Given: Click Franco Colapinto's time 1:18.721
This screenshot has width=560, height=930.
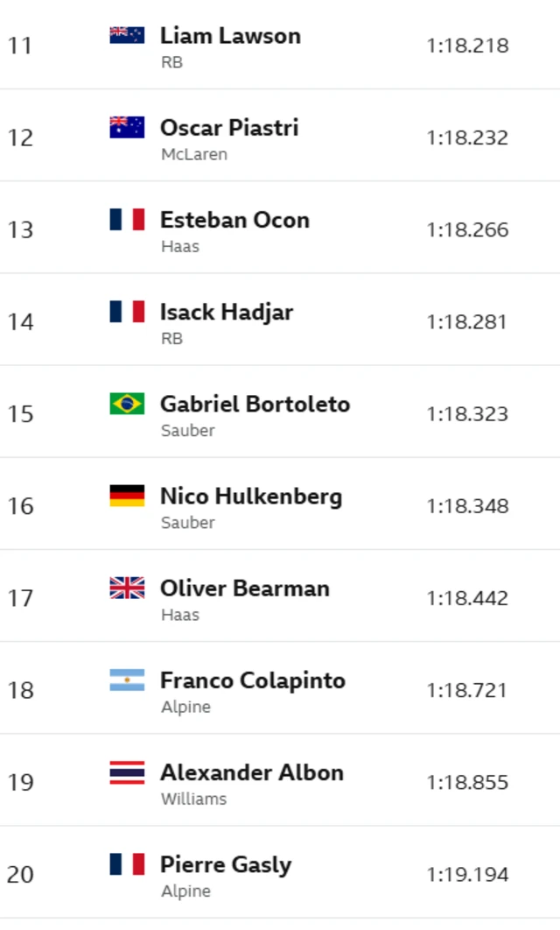Looking at the screenshot, I should [x=467, y=690].
